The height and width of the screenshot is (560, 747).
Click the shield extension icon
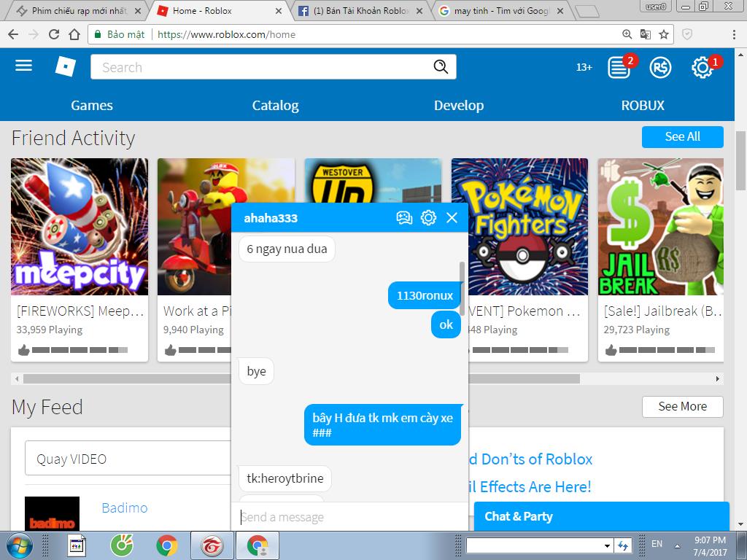point(687,34)
